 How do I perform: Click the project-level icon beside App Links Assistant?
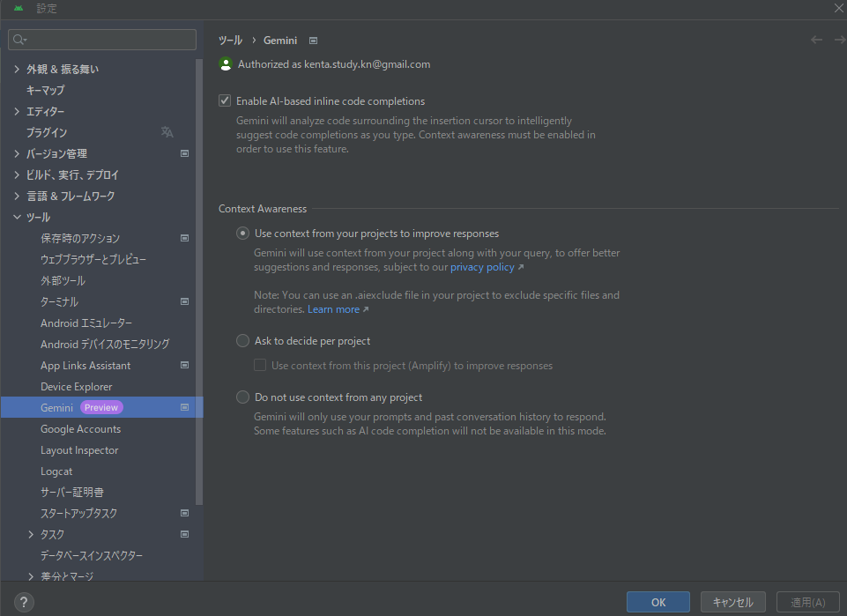(x=185, y=365)
